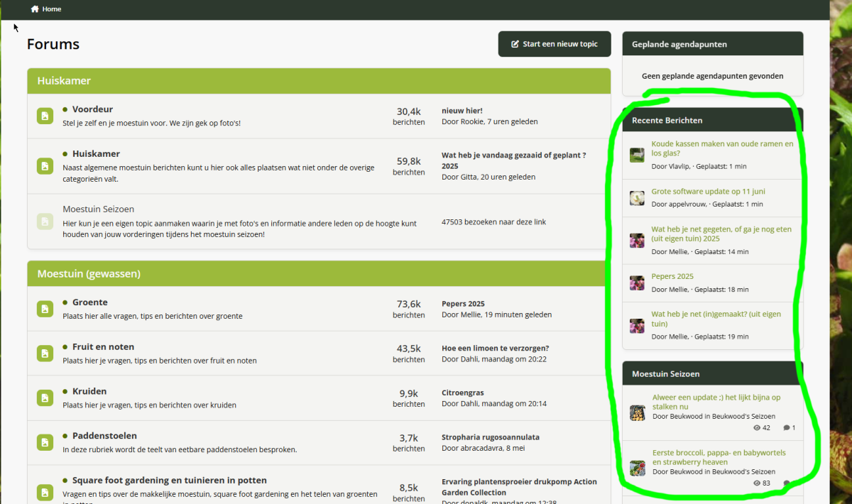Click the Kruiden forum icon
Viewport: 852px width, 504px height.
coord(45,398)
